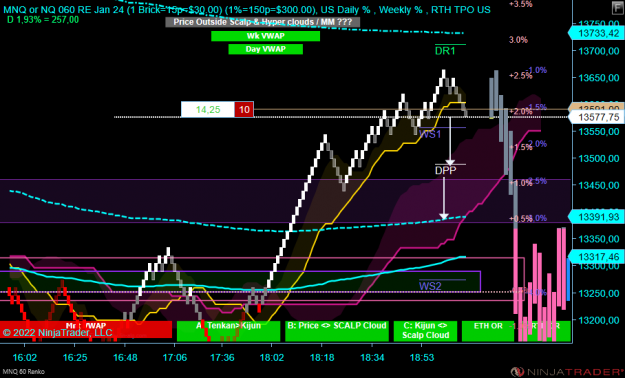Image resolution: width=625 pixels, height=378 pixels.
Task: Click the F icon in chart corner
Action: (618, 8)
